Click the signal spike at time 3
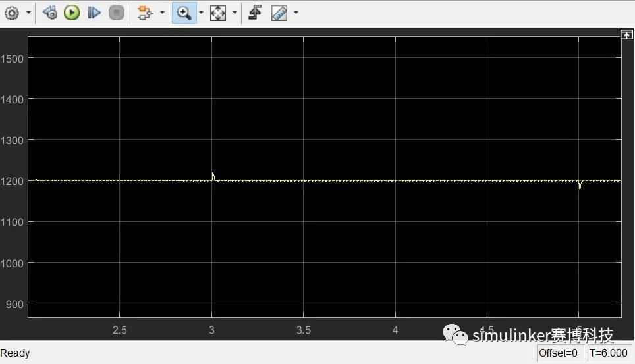Screen dimensions: 635x364 (213, 176)
